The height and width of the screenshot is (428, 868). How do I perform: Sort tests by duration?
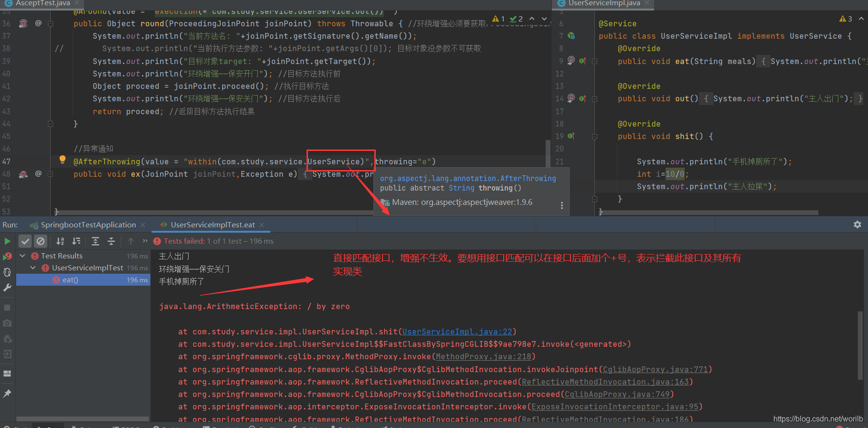coord(76,241)
